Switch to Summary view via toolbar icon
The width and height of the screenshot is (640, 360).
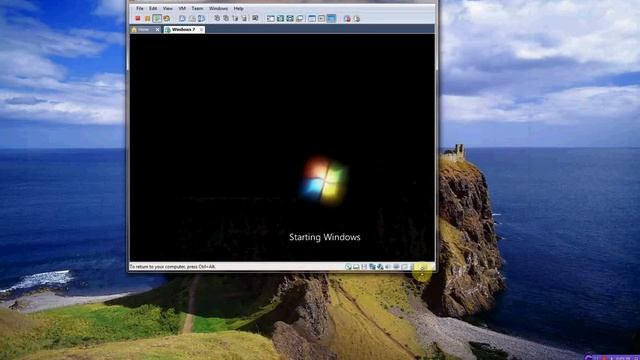[312, 18]
